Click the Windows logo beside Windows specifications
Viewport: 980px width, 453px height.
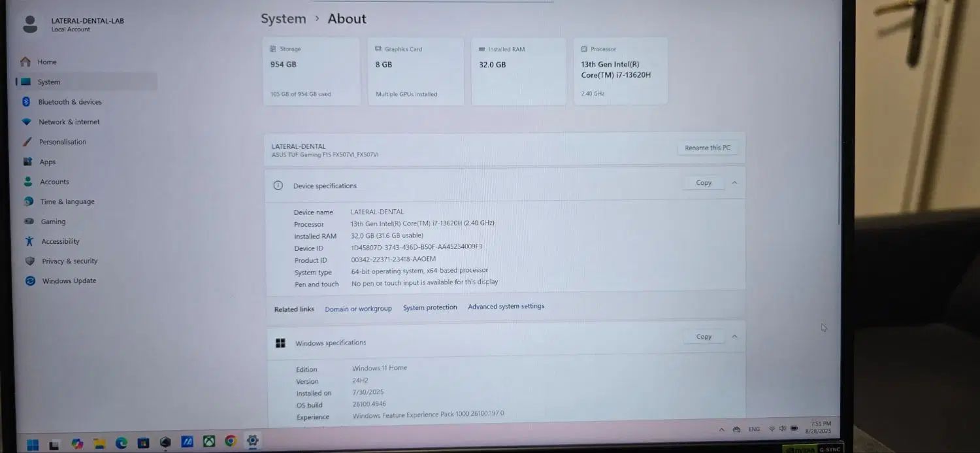[x=281, y=343]
